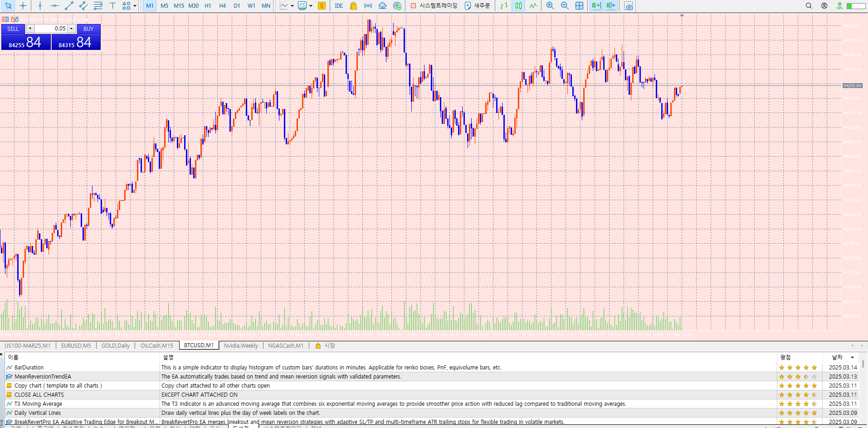Open the MetaEditor IDE

[339, 6]
